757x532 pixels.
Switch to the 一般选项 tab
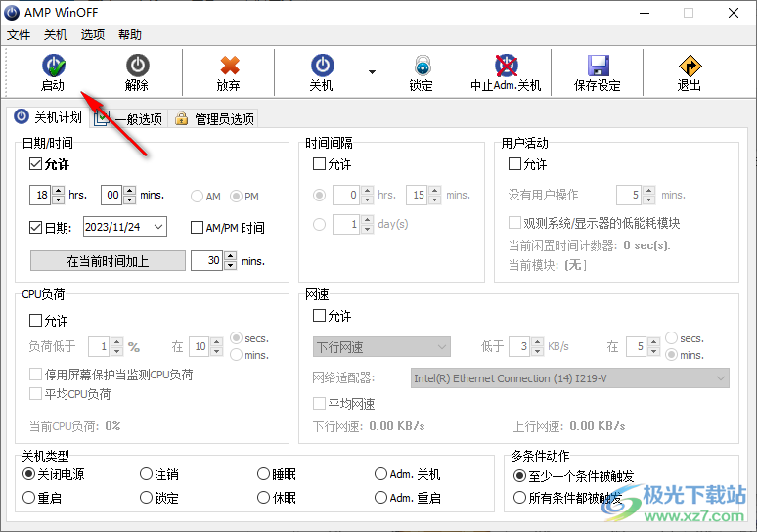coord(129,118)
